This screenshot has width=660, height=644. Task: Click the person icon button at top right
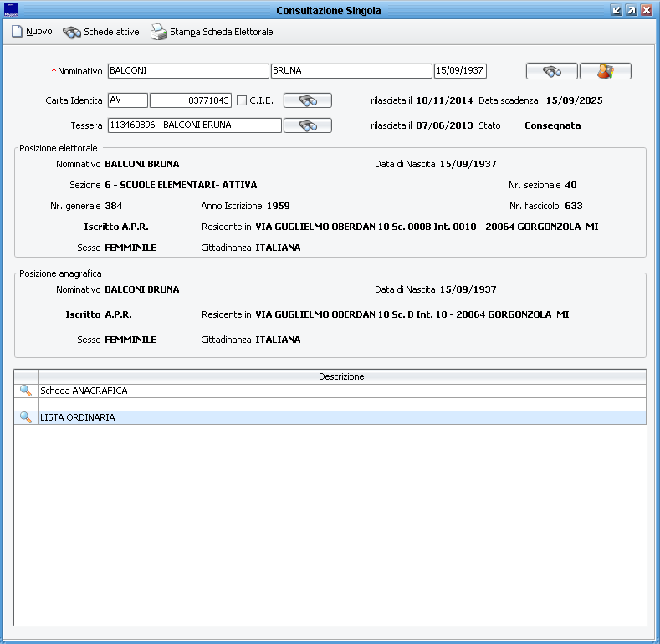605,71
